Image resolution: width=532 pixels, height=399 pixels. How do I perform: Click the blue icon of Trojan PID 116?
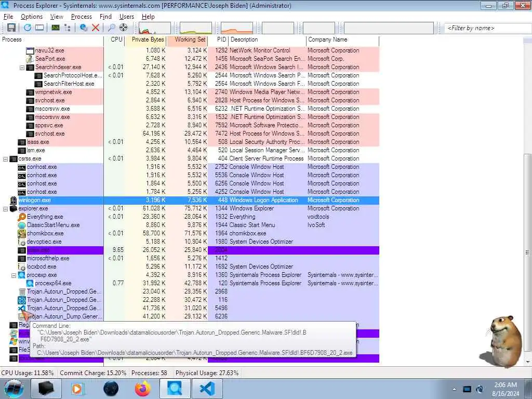[x=22, y=300]
